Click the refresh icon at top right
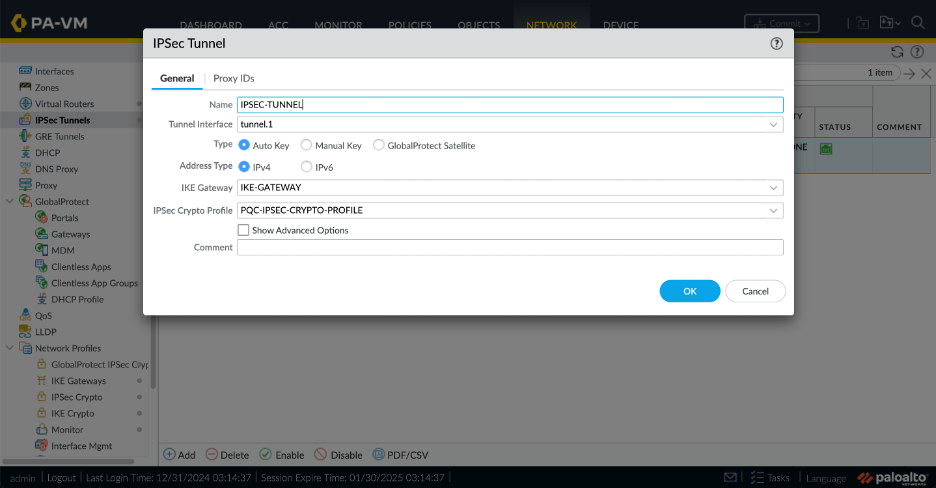The height and width of the screenshot is (488, 936). 897,52
